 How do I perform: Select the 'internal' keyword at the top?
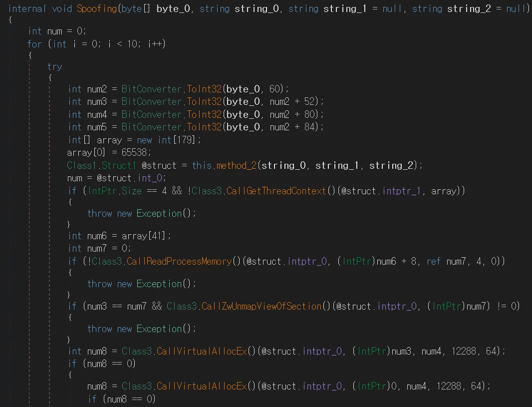(x=27, y=8)
